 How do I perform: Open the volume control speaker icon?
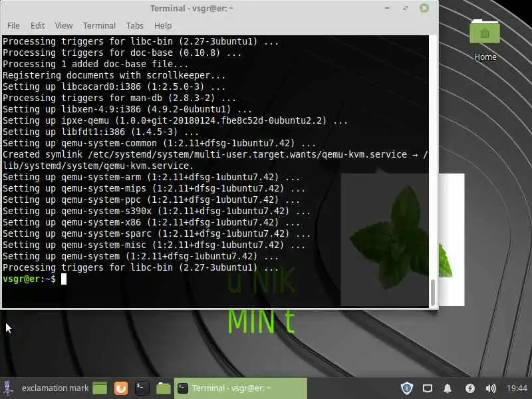point(491,388)
